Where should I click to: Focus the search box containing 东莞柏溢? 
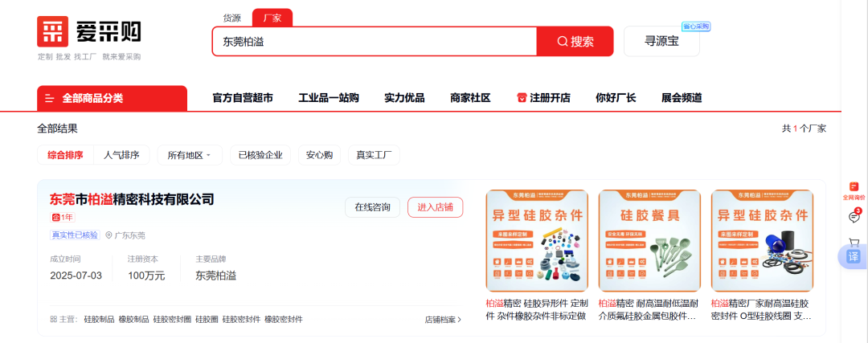point(375,42)
